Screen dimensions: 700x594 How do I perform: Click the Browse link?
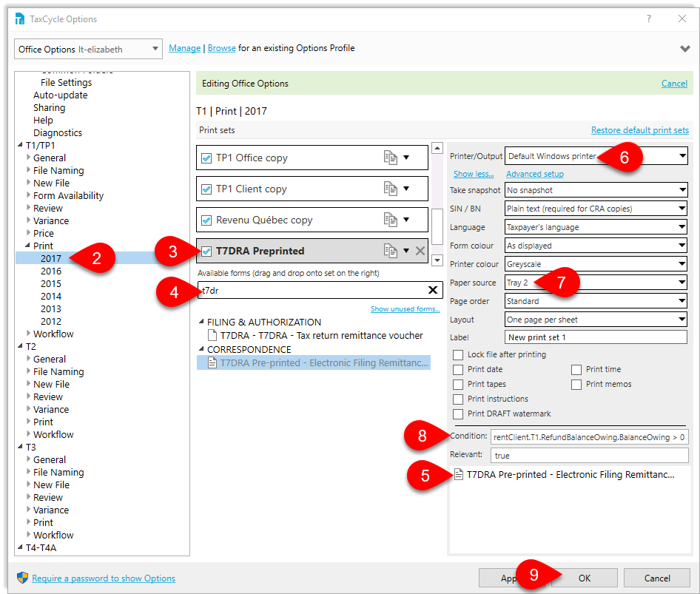pos(221,48)
